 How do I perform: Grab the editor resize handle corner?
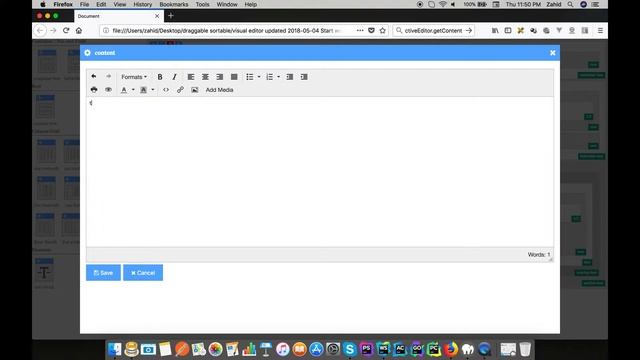coord(551,259)
